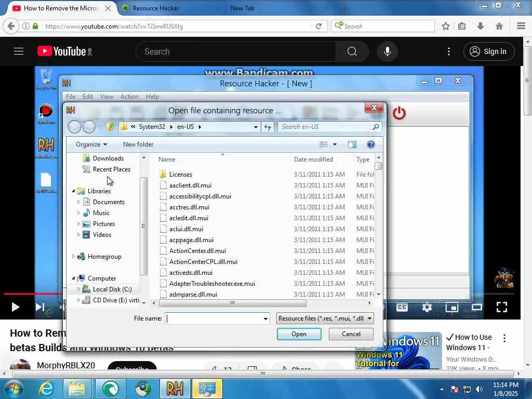532x399 pixels.
Task: Open the Resource files type filter dropdown
Action: [325, 318]
